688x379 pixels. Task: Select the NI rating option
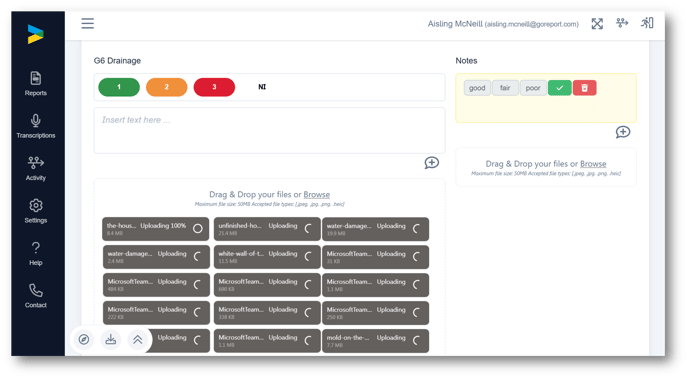point(262,87)
